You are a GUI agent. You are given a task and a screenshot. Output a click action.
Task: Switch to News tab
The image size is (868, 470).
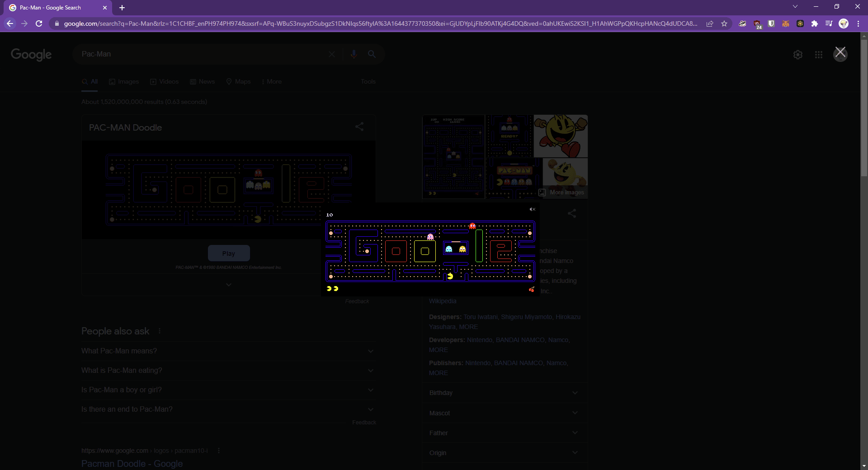[203, 82]
